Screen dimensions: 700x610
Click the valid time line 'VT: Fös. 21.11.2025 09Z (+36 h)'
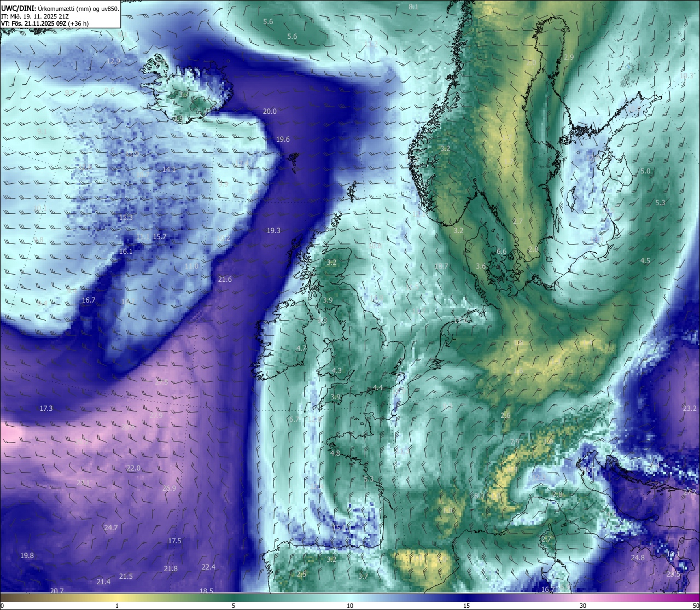(45, 24)
